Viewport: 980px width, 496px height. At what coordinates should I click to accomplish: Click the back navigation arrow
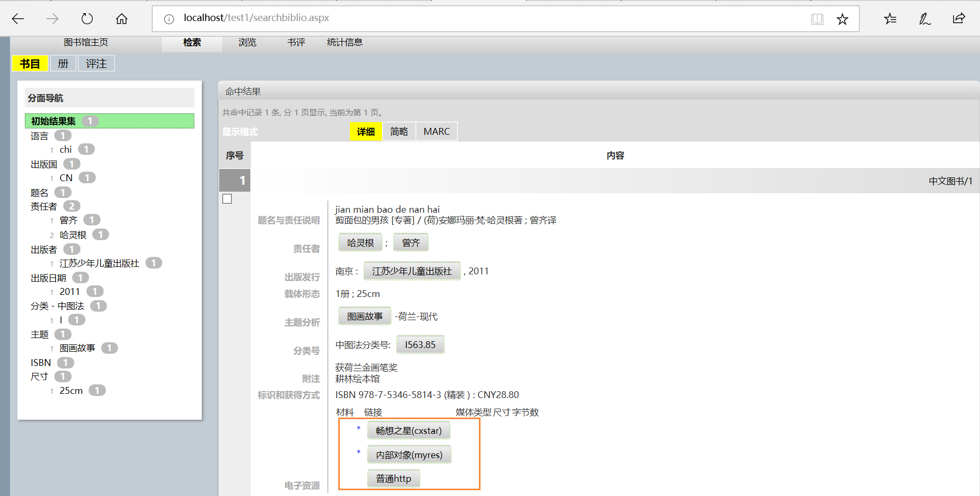tap(17, 18)
